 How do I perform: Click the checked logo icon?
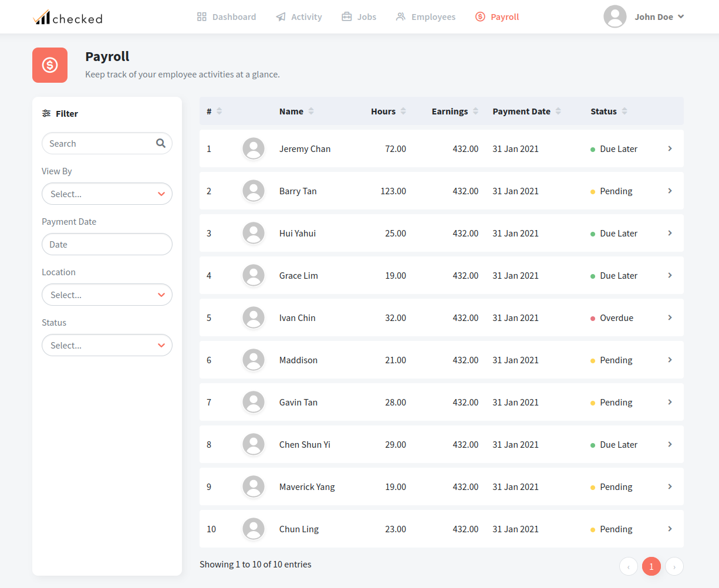(42, 18)
